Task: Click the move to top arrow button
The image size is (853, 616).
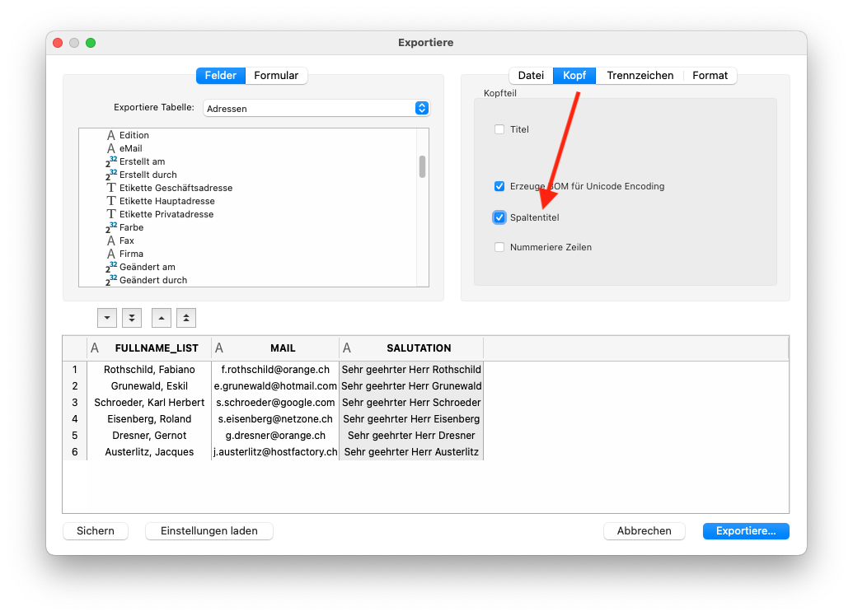Action: (x=186, y=318)
